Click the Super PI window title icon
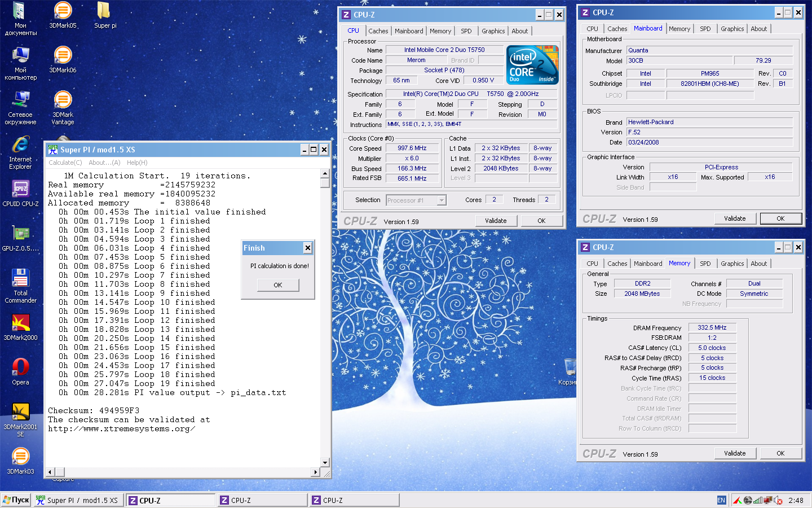This screenshot has width=812, height=508. pos(53,150)
